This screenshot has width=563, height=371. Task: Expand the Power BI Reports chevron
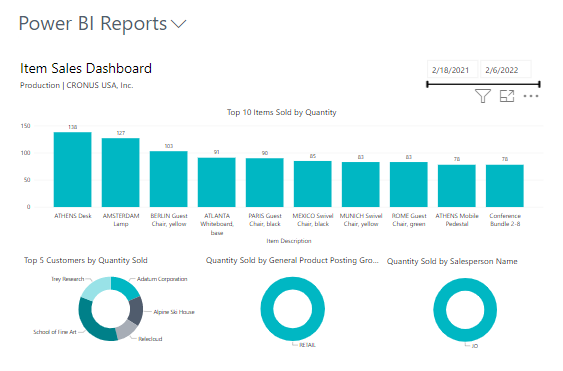(178, 24)
